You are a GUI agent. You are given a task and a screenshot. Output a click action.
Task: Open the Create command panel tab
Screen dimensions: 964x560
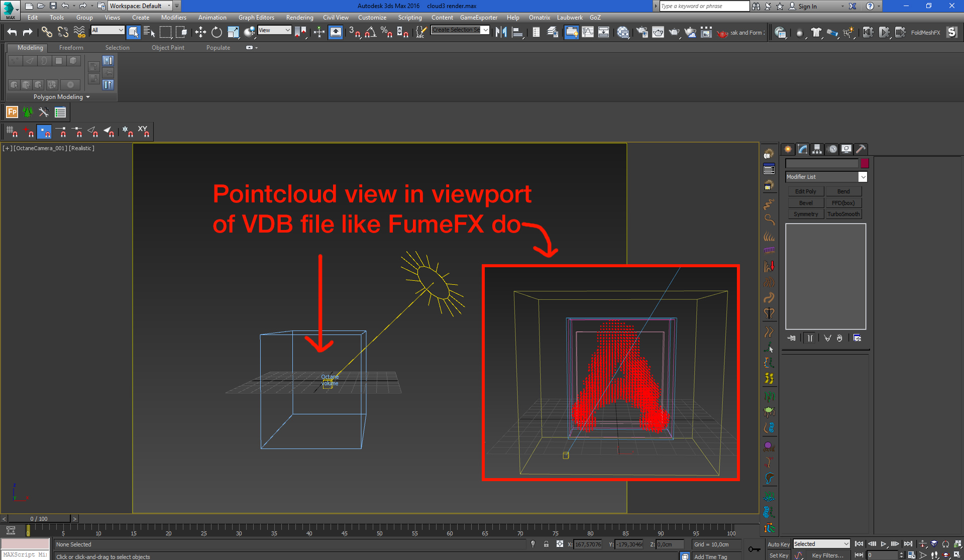pyautogui.click(x=788, y=149)
